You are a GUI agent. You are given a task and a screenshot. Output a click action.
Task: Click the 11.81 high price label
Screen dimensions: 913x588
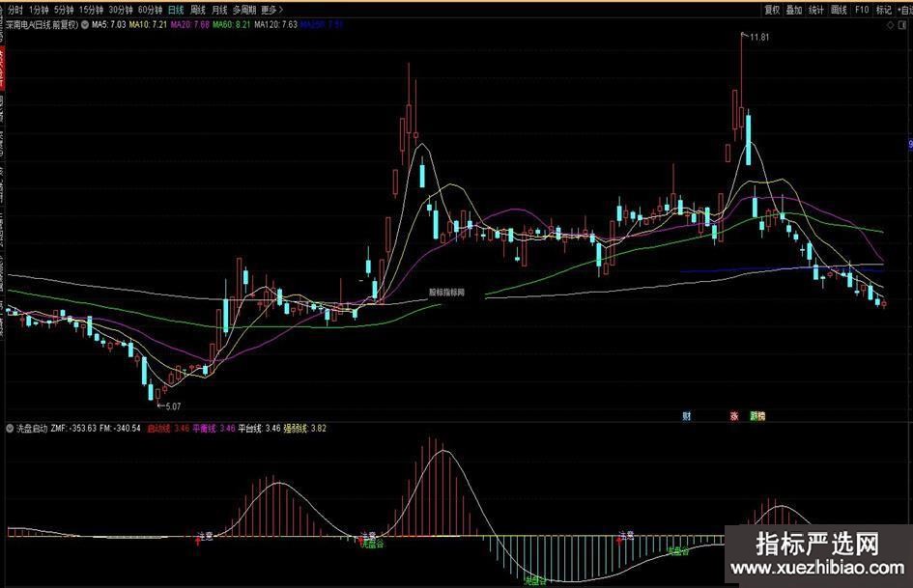759,38
